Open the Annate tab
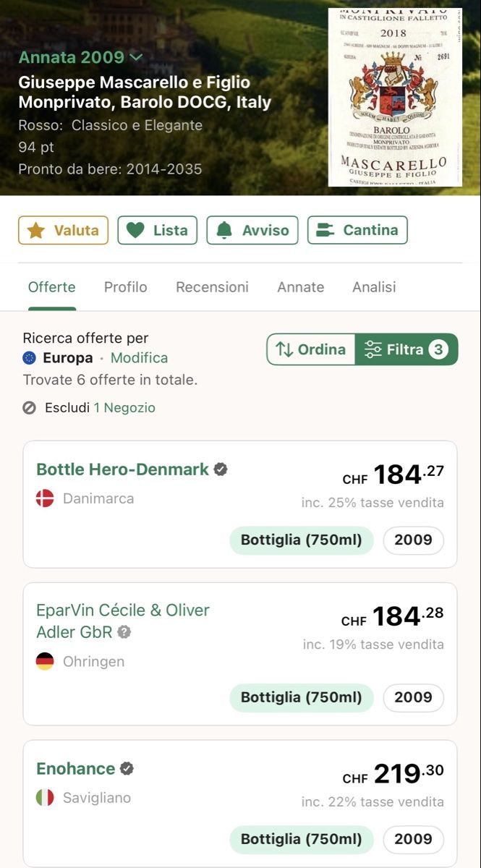The image size is (481, 868). [x=300, y=287]
